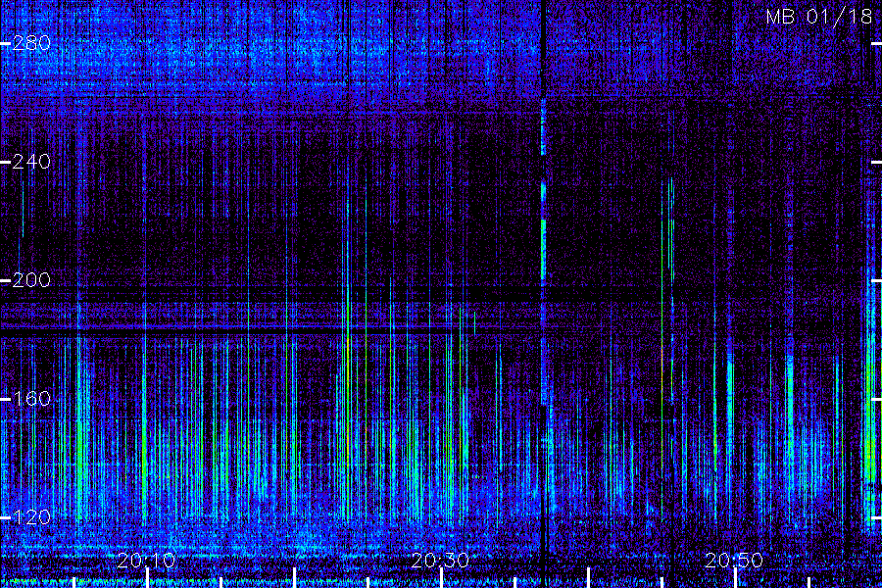Image resolution: width=882 pixels, height=588 pixels.
Task: Click the 240 frequency axis label
Action: point(31,162)
